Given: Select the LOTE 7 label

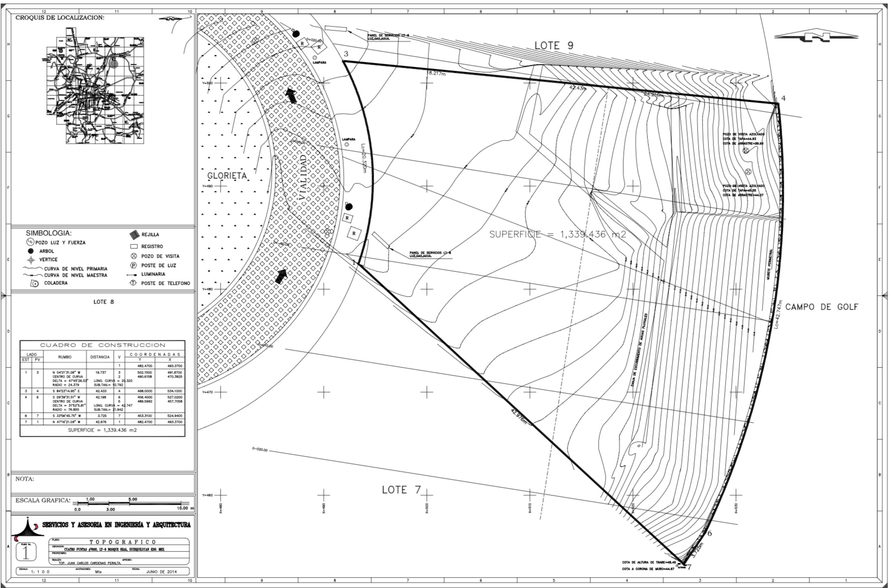Looking at the screenshot, I should 402,490.
